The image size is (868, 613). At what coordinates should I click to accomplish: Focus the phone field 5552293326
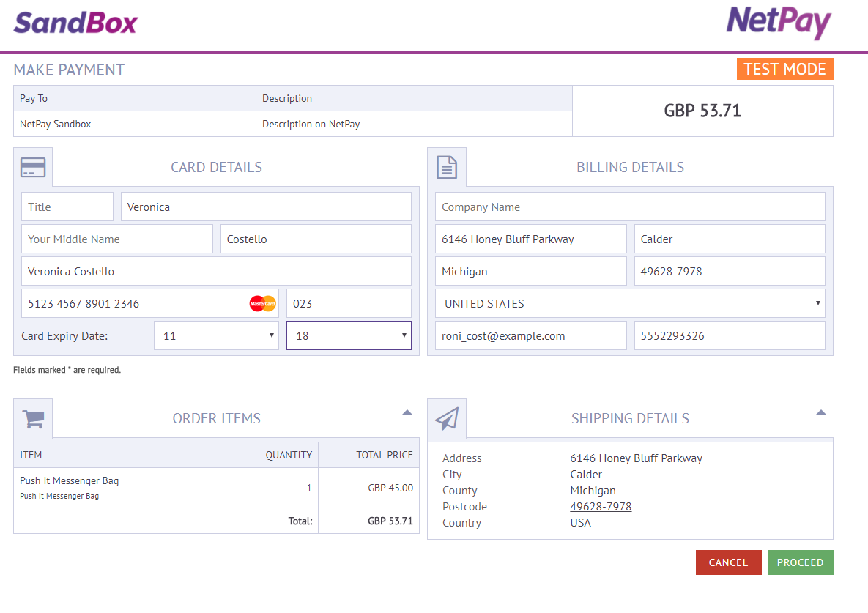[x=730, y=336]
